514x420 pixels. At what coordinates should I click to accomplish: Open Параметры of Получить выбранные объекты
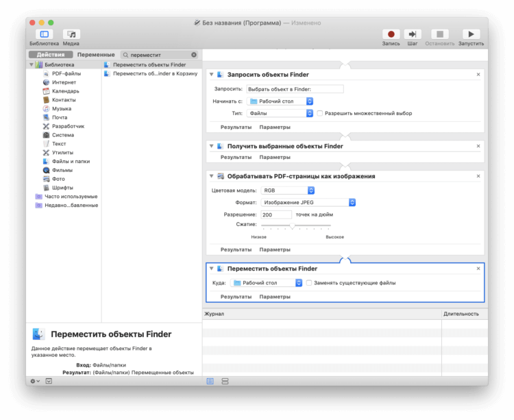coord(275,158)
